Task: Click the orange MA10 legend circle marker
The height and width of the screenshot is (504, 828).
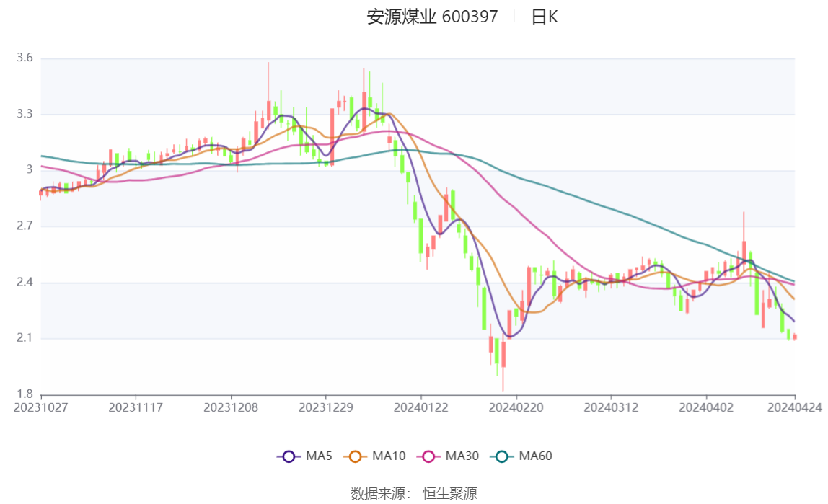Action: (355, 456)
